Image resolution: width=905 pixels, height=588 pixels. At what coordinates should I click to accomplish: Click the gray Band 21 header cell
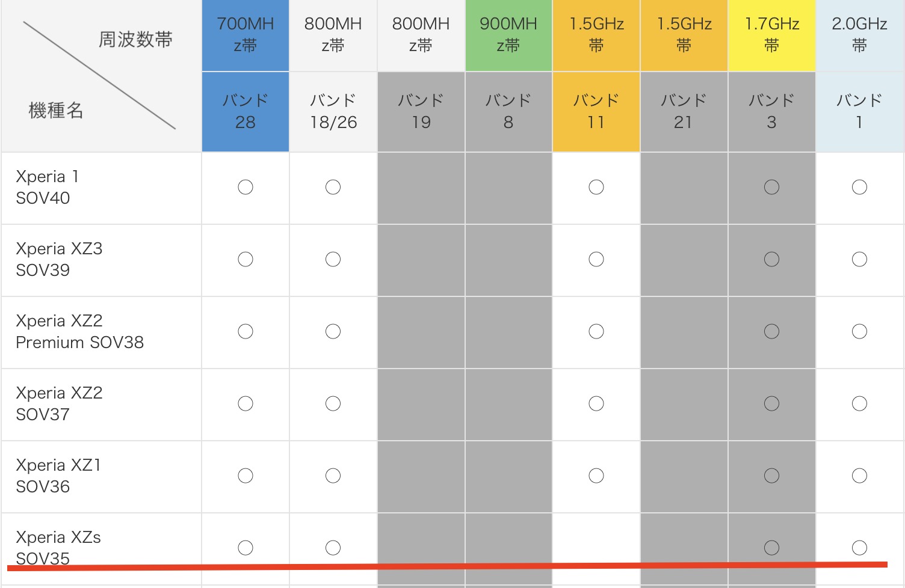tap(684, 111)
